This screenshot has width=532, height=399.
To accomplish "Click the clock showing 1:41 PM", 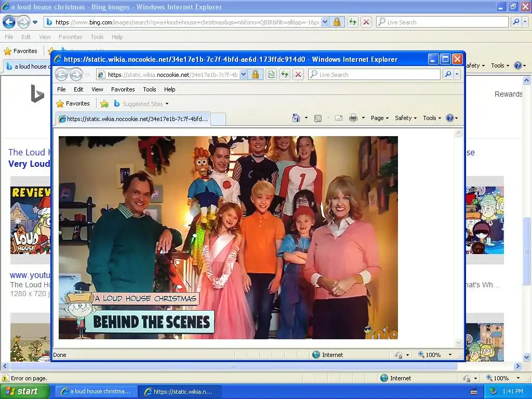I will pos(513,391).
